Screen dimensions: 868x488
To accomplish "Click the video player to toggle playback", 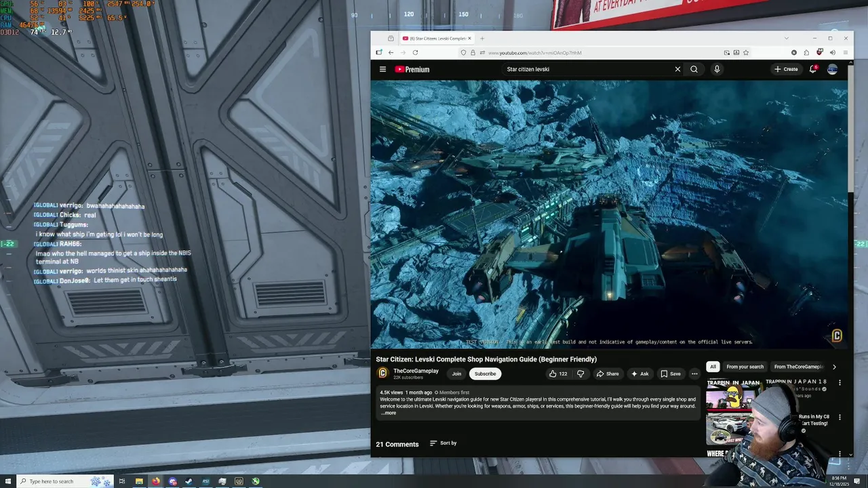I will [609, 214].
